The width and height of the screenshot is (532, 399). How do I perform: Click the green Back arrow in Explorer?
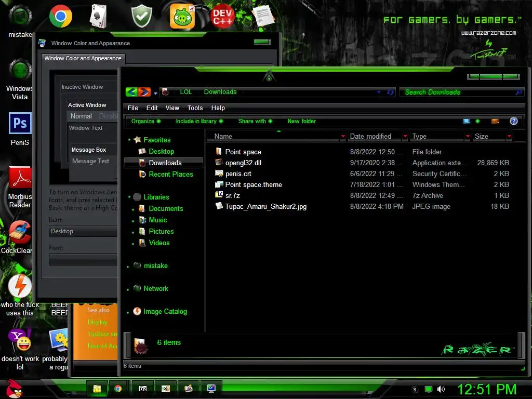[x=131, y=92]
